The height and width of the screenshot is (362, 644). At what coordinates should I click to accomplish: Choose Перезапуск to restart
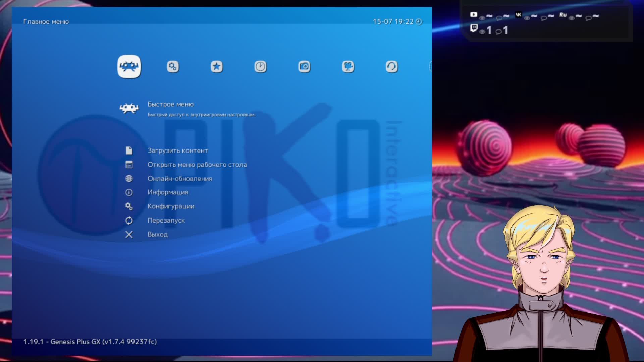(x=166, y=221)
